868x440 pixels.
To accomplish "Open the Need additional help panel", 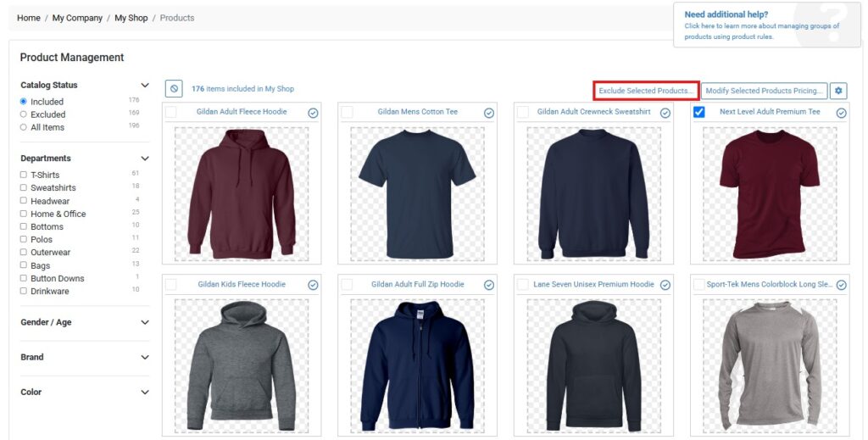I will [x=766, y=25].
